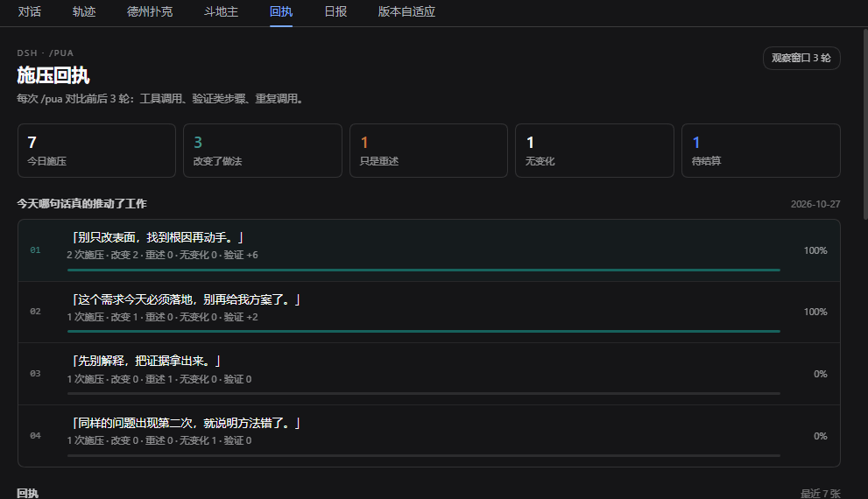Select row 04 同样的问题出现第二次
The width and height of the screenshot is (868, 499).
[429, 436]
